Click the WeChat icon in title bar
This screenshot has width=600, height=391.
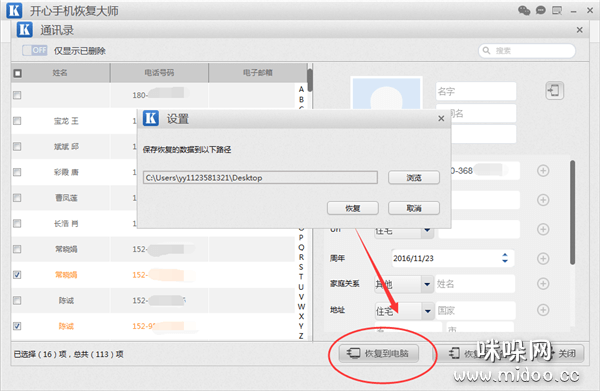pyautogui.click(x=524, y=10)
